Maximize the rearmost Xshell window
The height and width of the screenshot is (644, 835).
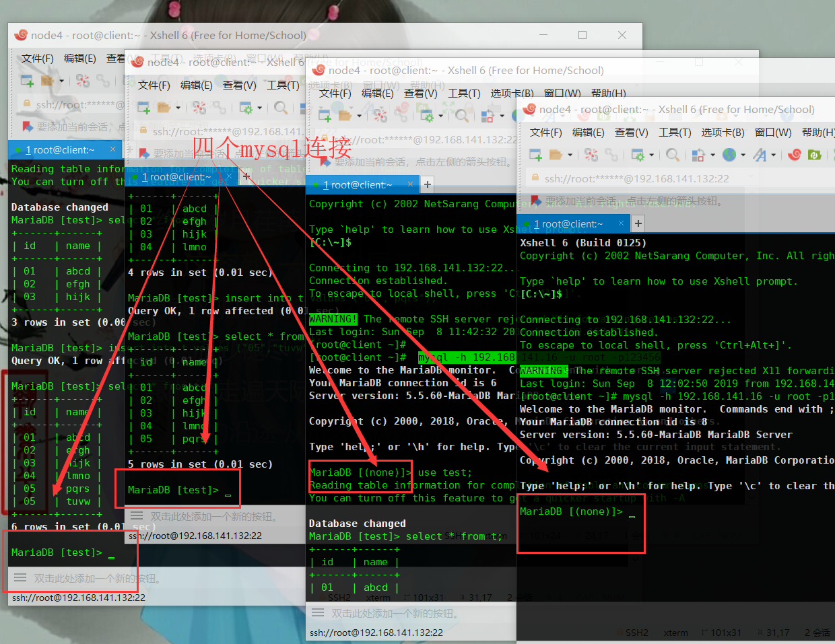pos(582,35)
